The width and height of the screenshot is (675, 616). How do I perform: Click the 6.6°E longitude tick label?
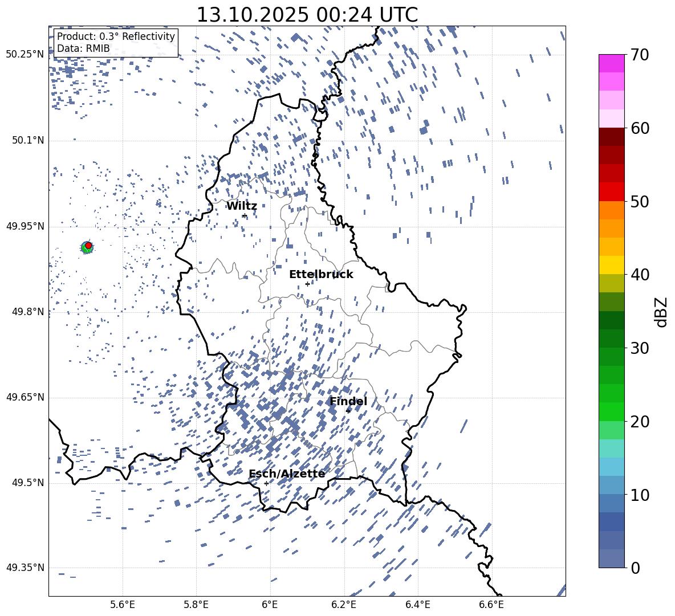pos(491,605)
